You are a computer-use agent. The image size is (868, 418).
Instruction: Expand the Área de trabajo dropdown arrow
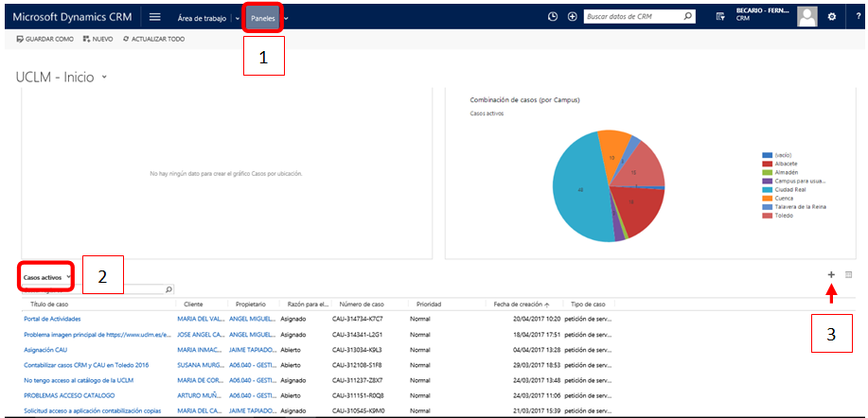(237, 18)
